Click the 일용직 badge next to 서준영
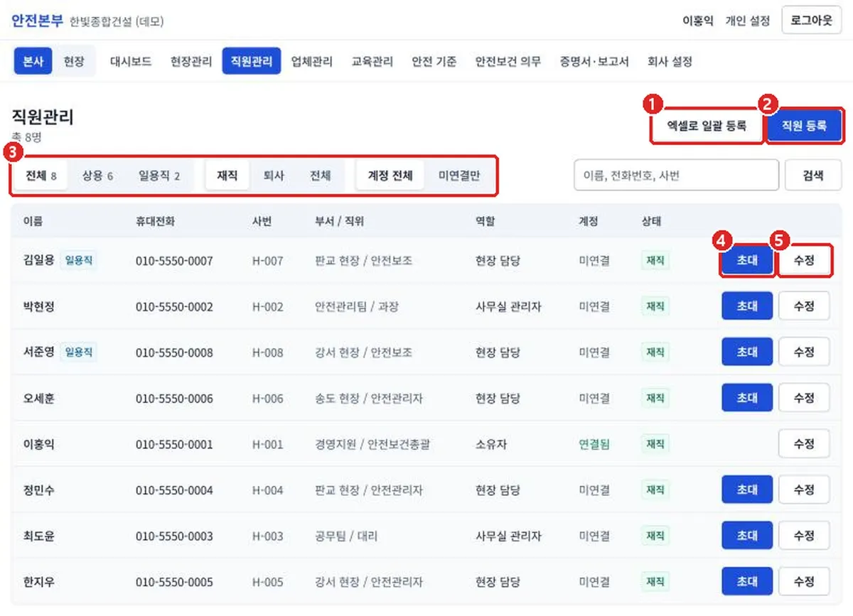This screenshot has height=616, width=853. tap(79, 352)
